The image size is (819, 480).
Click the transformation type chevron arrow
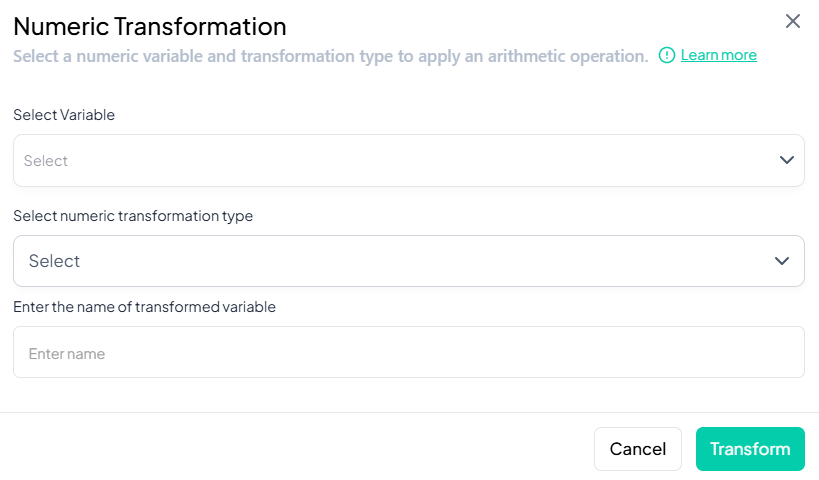[x=783, y=261]
